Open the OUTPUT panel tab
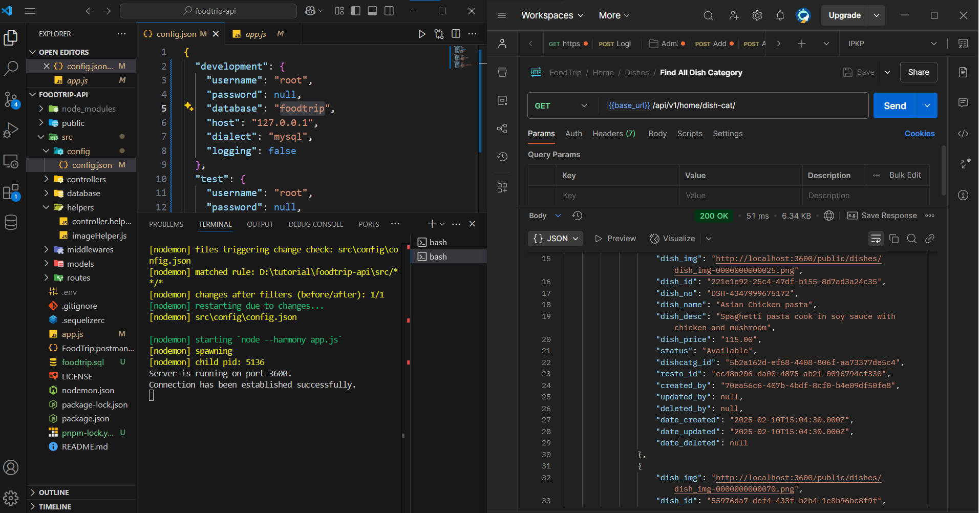Image resolution: width=980 pixels, height=513 pixels. click(260, 224)
